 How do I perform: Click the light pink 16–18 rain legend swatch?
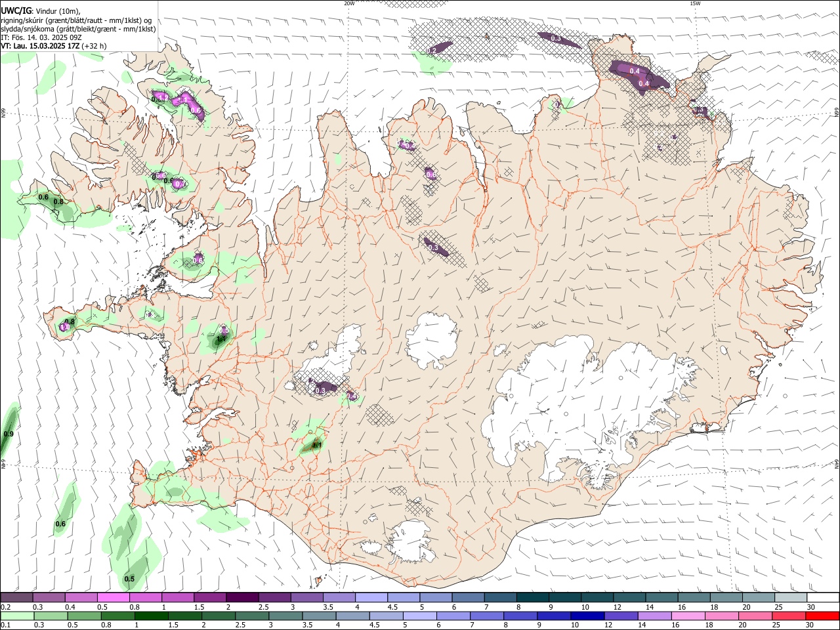pos(688,616)
